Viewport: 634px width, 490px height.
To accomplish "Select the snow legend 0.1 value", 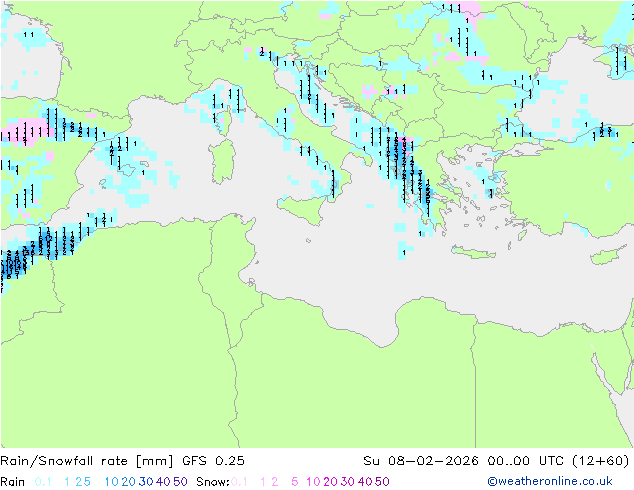I will coord(239,482).
